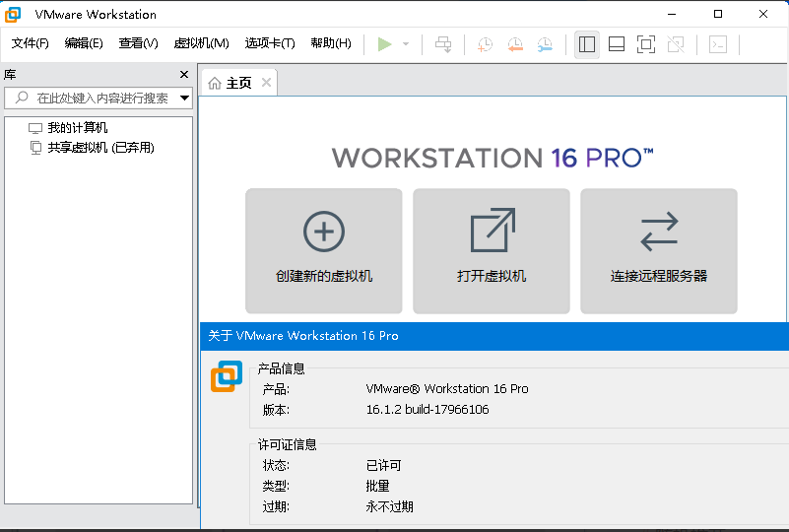Enter full screen mode icon

click(x=646, y=44)
